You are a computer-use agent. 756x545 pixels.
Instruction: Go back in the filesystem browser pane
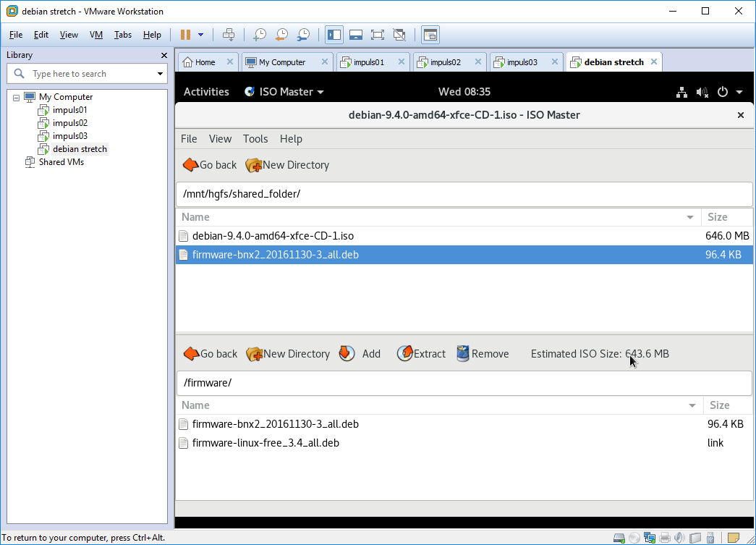point(210,165)
